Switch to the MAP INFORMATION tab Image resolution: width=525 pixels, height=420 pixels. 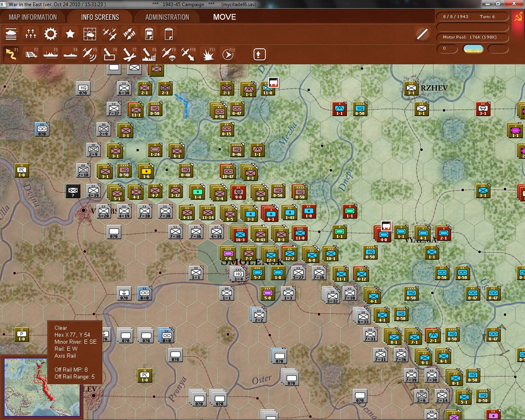click(33, 17)
